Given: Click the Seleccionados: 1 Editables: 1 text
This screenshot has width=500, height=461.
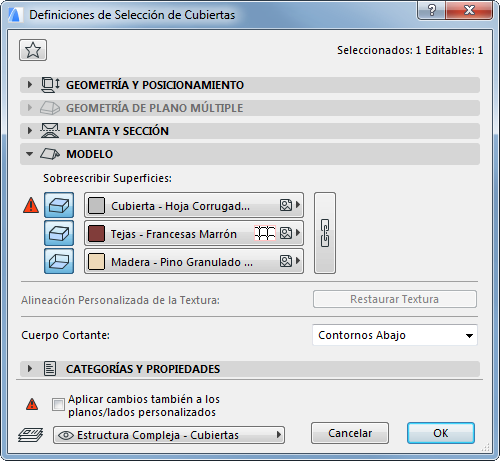Looking at the screenshot, I should 410,50.
